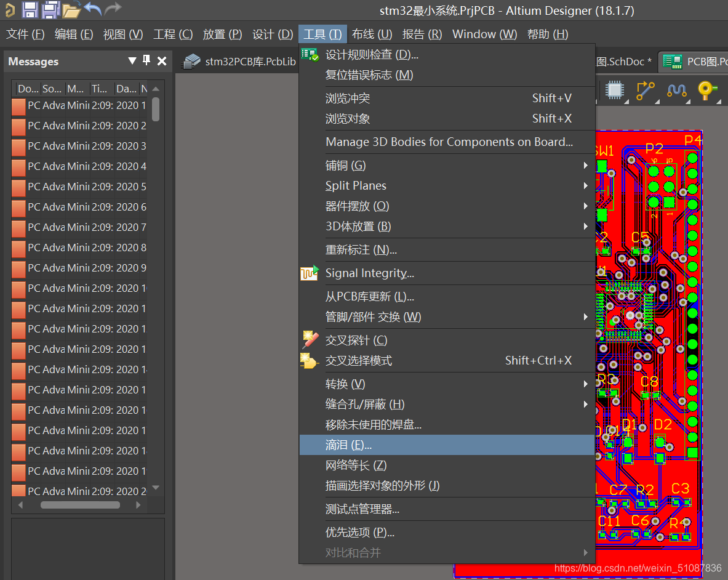Screen dimensions: 728x580
Task: Select the Interactive Routing tool
Action: (645, 91)
